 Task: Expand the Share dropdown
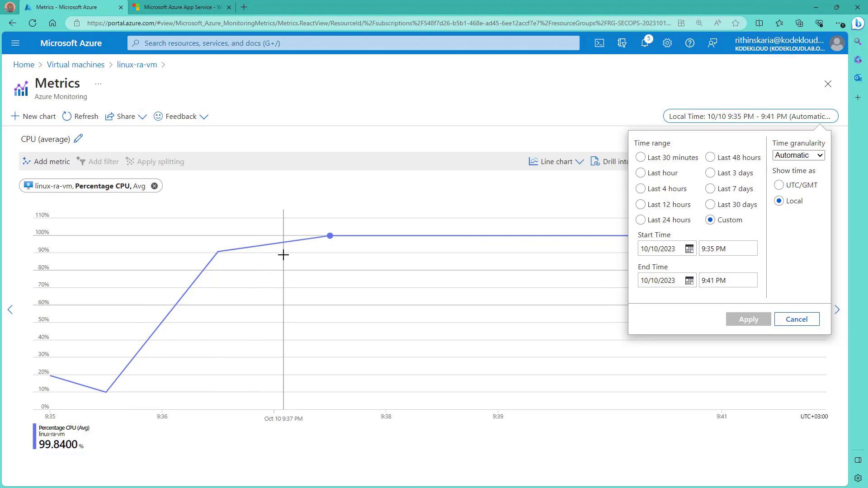click(126, 116)
